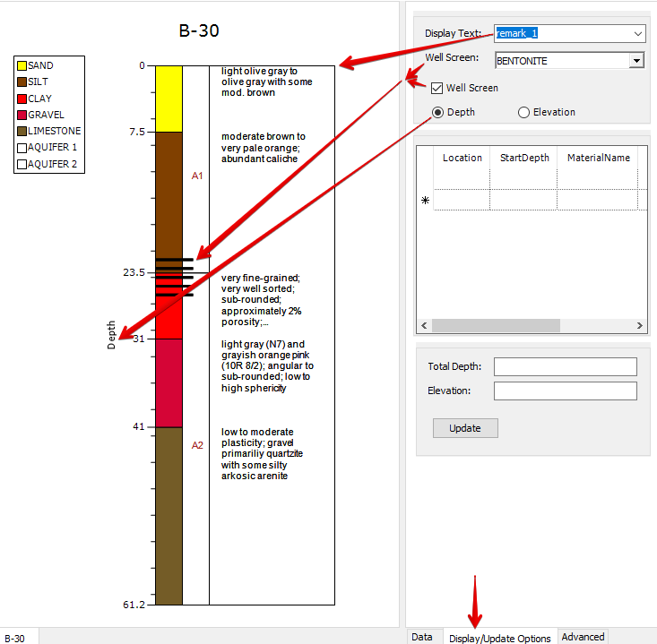657x644 pixels.
Task: Toggle the Well Screen checkbox
Action: pyautogui.click(x=437, y=88)
